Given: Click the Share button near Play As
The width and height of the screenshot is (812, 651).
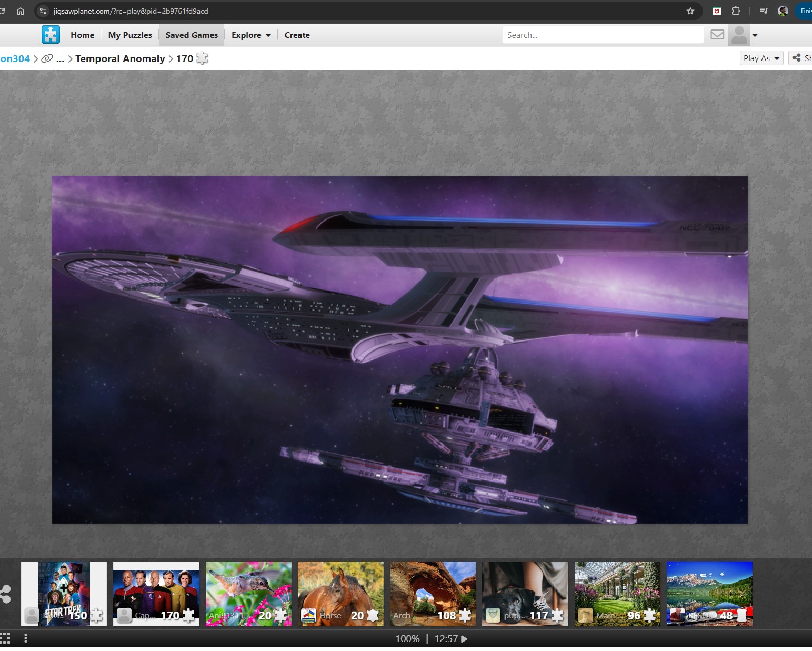Looking at the screenshot, I should pos(801,58).
